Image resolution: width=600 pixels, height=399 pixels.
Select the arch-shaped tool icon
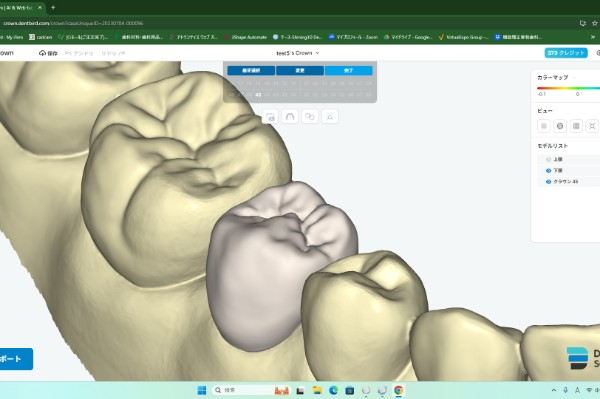pyautogui.click(x=290, y=116)
